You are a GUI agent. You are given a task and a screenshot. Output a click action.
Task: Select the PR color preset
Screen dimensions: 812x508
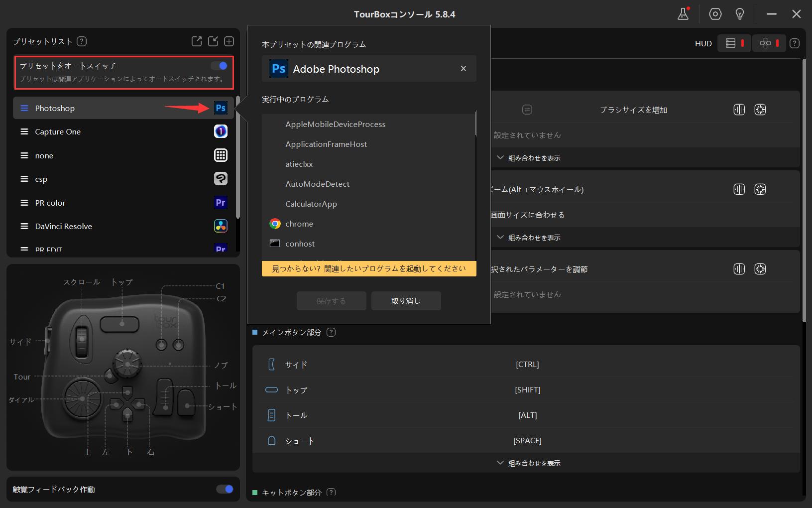pyautogui.click(x=123, y=203)
